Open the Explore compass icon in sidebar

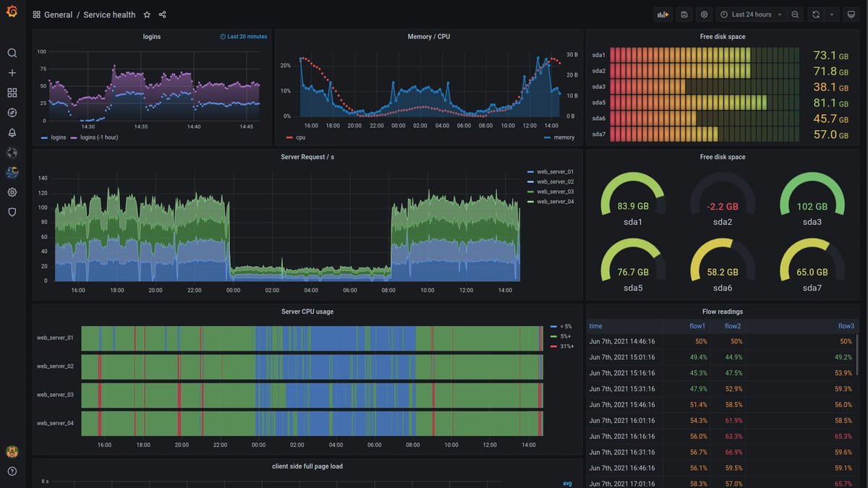pos(12,112)
